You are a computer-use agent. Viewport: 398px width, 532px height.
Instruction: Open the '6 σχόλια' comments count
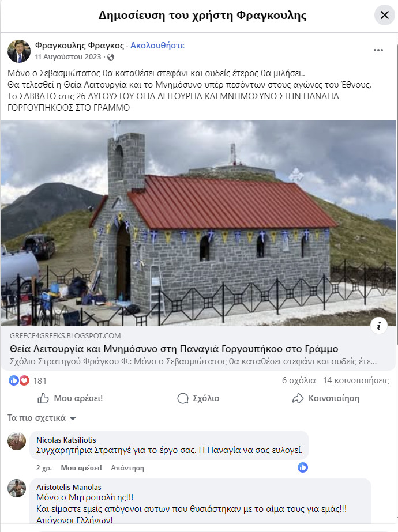(x=299, y=380)
